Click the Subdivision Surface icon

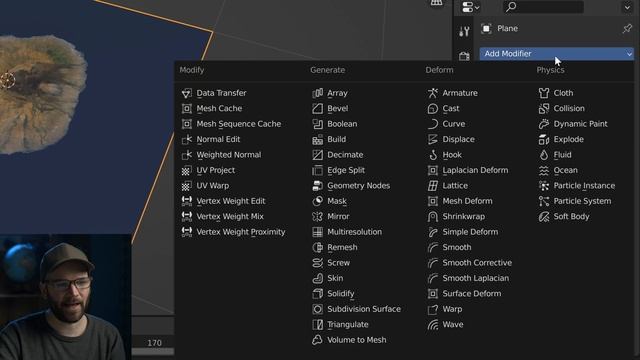(318, 309)
